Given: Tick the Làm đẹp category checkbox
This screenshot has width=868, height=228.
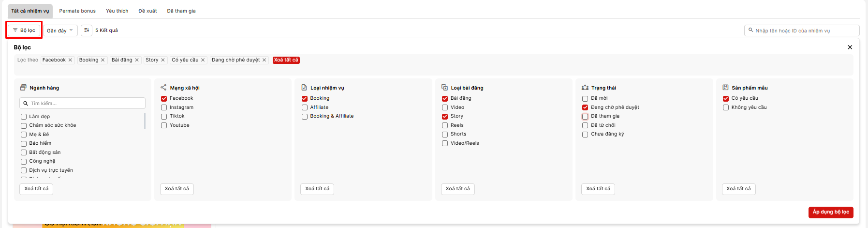Looking at the screenshot, I should [x=24, y=117].
